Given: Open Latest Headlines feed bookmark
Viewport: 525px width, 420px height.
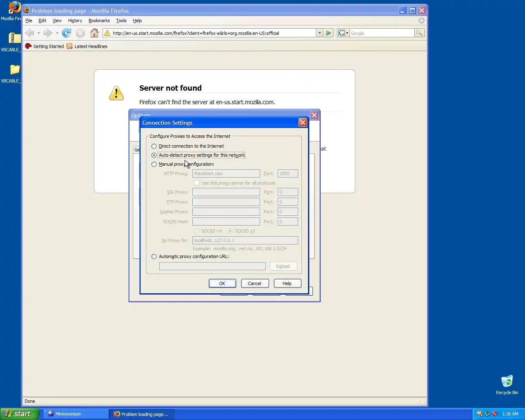Looking at the screenshot, I should pyautogui.click(x=87, y=46).
